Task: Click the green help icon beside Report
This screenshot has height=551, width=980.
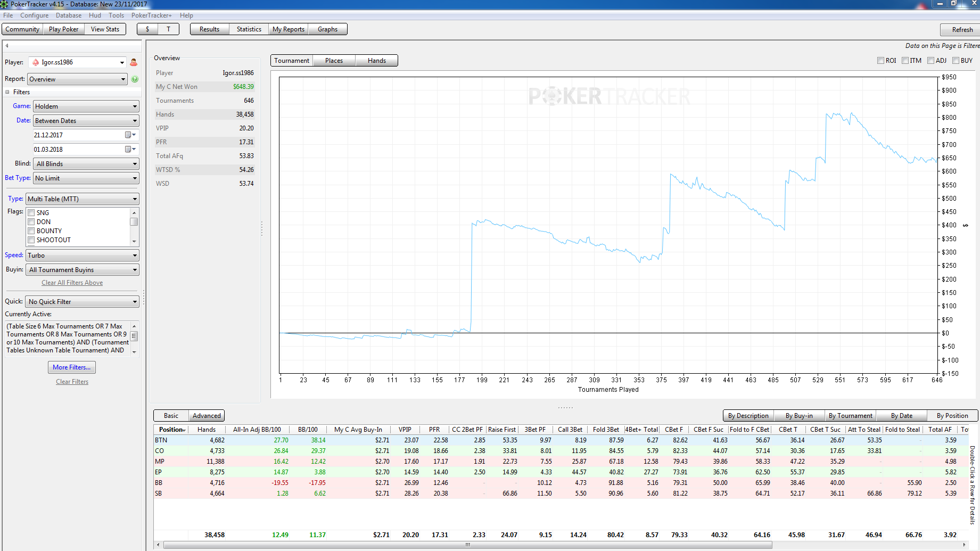Action: click(x=135, y=79)
